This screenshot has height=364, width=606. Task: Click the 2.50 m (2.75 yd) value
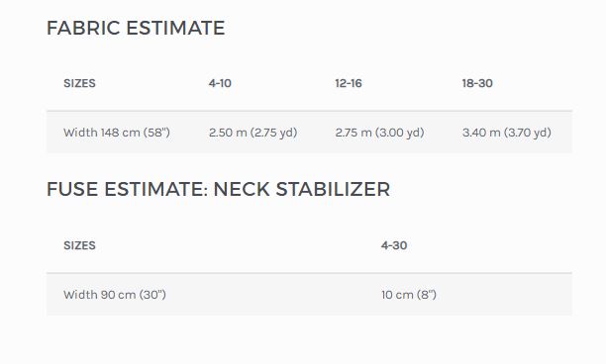click(253, 133)
